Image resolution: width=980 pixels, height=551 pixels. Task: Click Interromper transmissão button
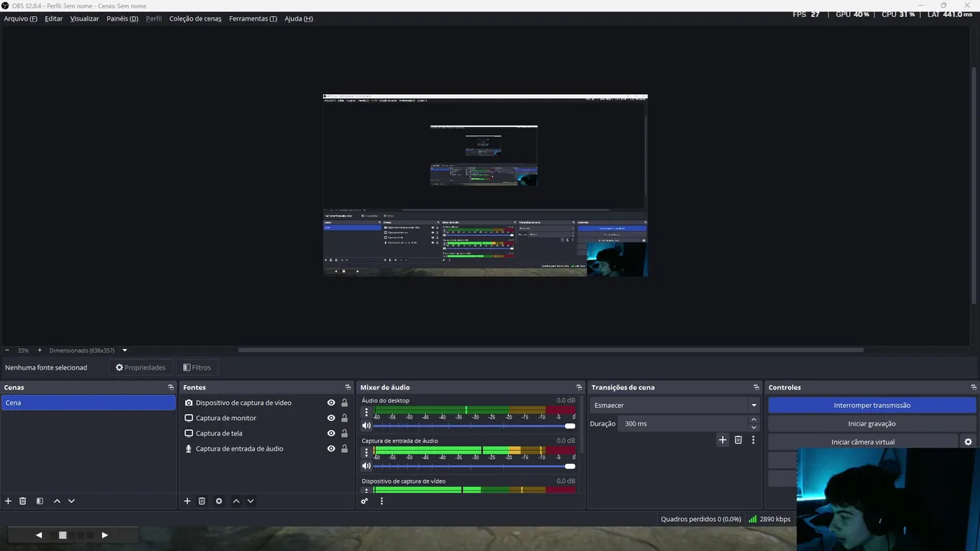pyautogui.click(x=872, y=406)
